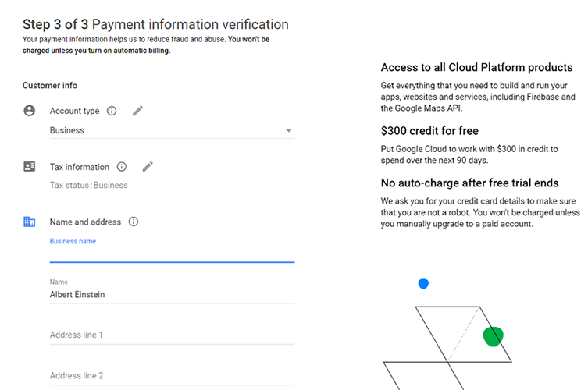Screen dimensions: 588x390
Task: Select the Tax status: Business text
Action: tap(89, 185)
